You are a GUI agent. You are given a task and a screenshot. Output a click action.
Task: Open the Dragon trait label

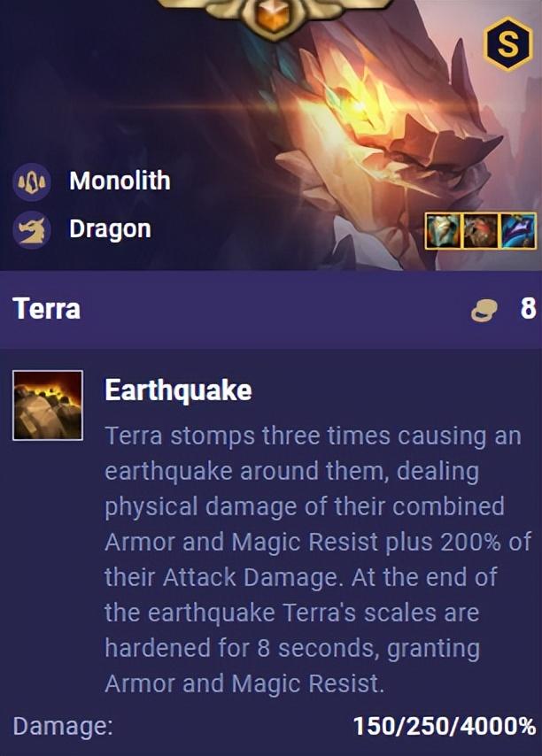(110, 229)
